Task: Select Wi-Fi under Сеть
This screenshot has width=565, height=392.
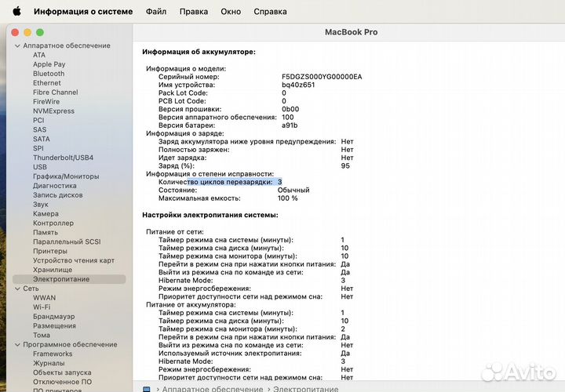Action: (42, 308)
